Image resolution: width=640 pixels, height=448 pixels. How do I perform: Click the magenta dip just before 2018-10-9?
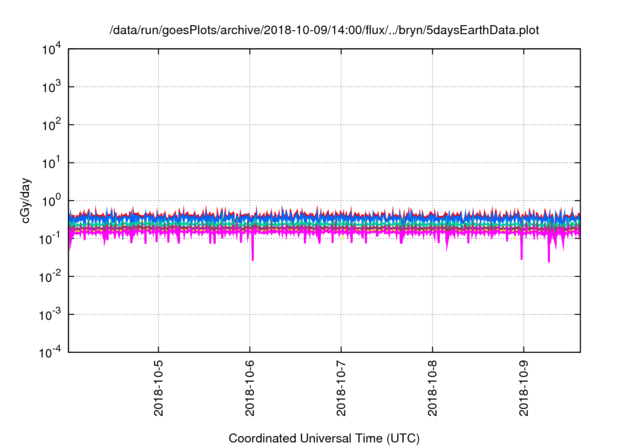pyautogui.click(x=522, y=248)
